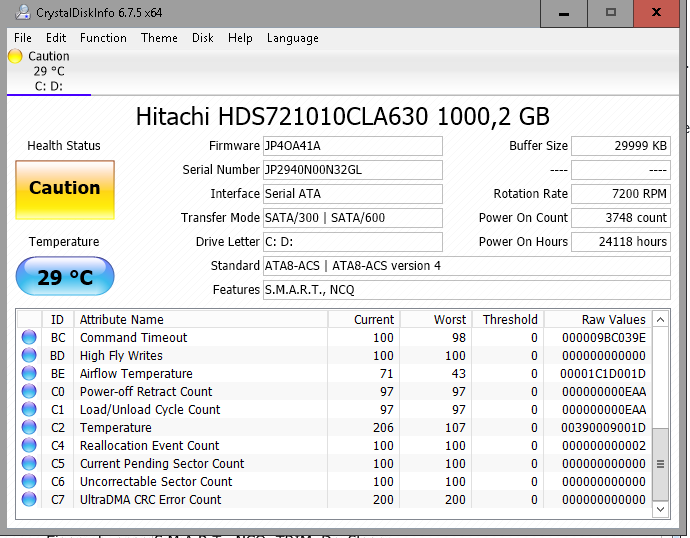Image resolution: width=690 pixels, height=538 pixels.
Task: Click blue status orb for UltraDMA CRC Error Count
Action: click(x=29, y=500)
